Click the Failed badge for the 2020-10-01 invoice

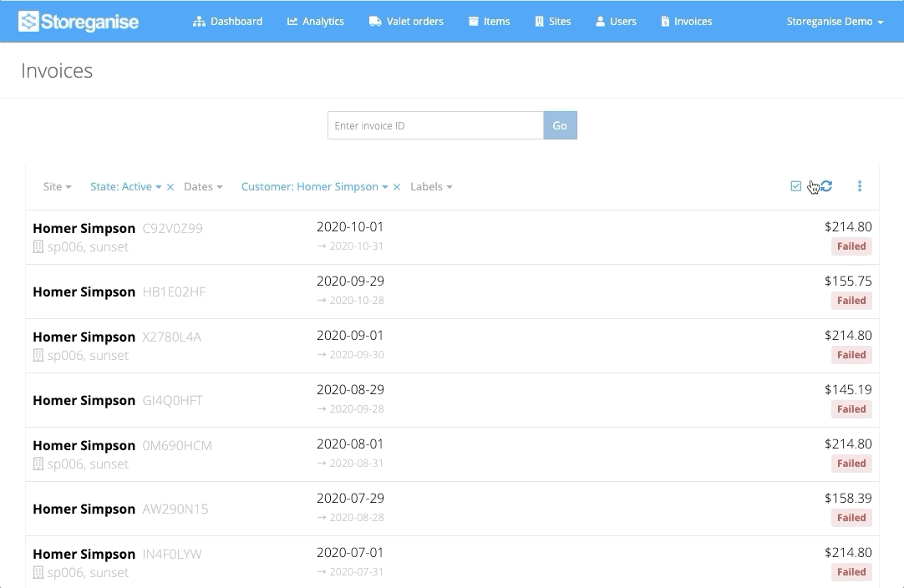(x=851, y=246)
